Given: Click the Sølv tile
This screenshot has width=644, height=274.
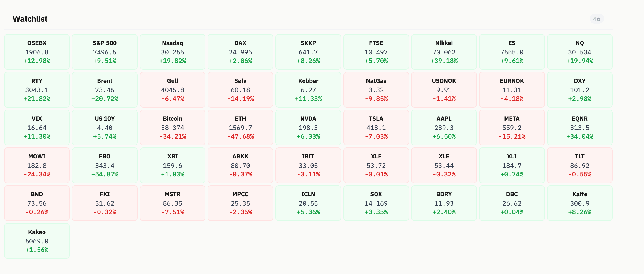Looking at the screenshot, I should point(240,90).
